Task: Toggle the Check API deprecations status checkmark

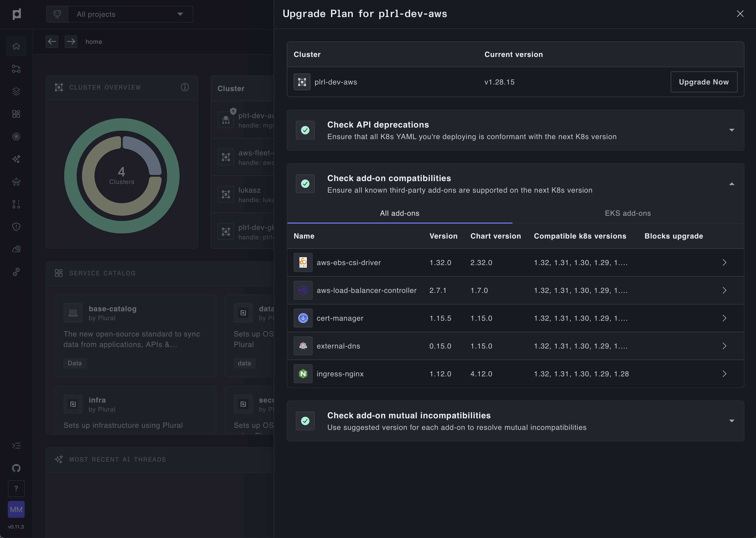Action: coord(305,130)
